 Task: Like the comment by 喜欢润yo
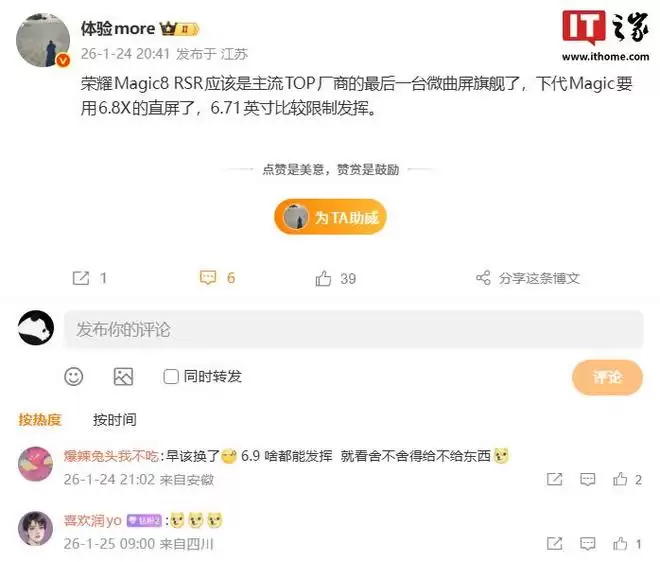[620, 543]
